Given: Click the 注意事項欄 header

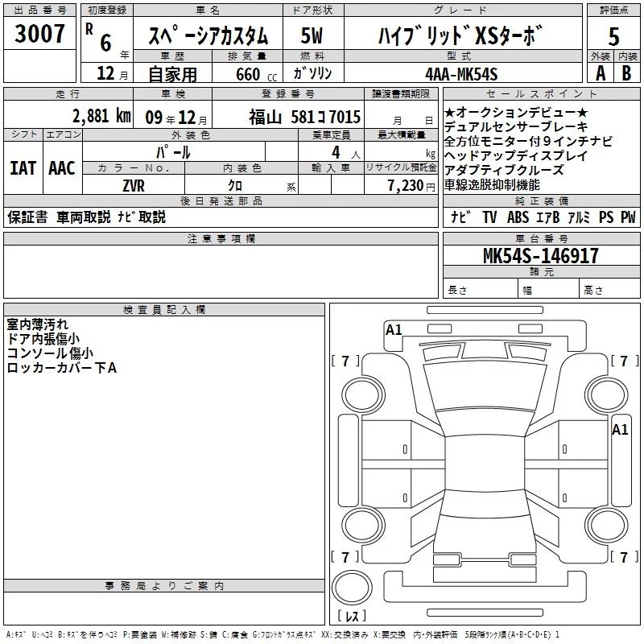Looking at the screenshot, I should [221, 238].
